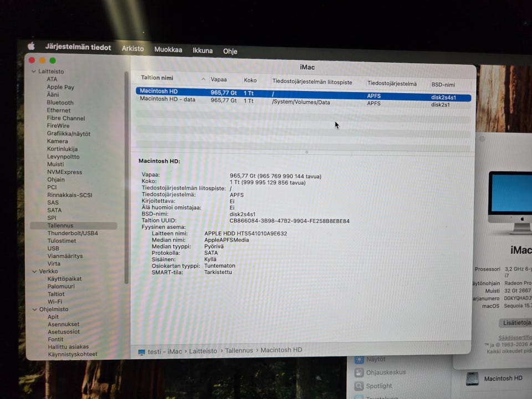The width and height of the screenshot is (532, 399).
Task: Open Ohjauskeskus in System Settings sidebar
Action: pyautogui.click(x=386, y=372)
